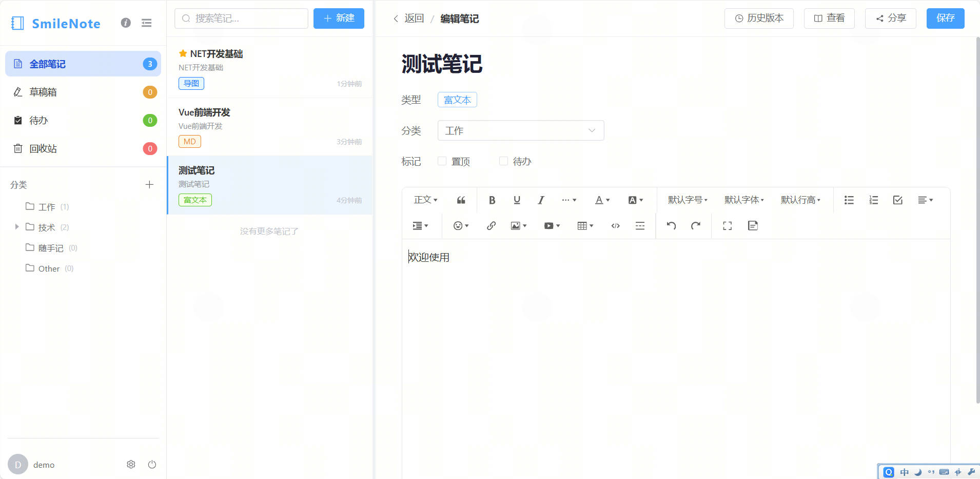Open the 待办 todo section in sidebar
This screenshot has height=479, width=980.
(83, 120)
